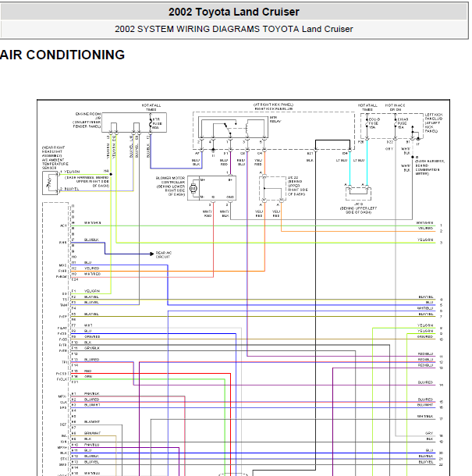Click the HTR relay coil symbol
This screenshot has width=472, height=476.
247,129
